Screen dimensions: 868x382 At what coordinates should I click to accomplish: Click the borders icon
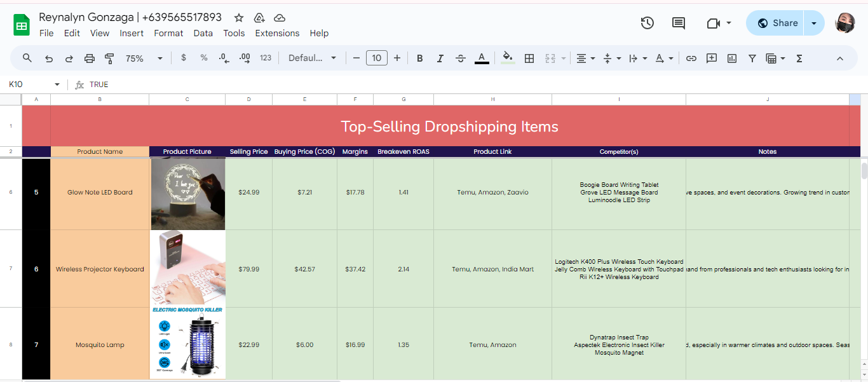(x=529, y=58)
